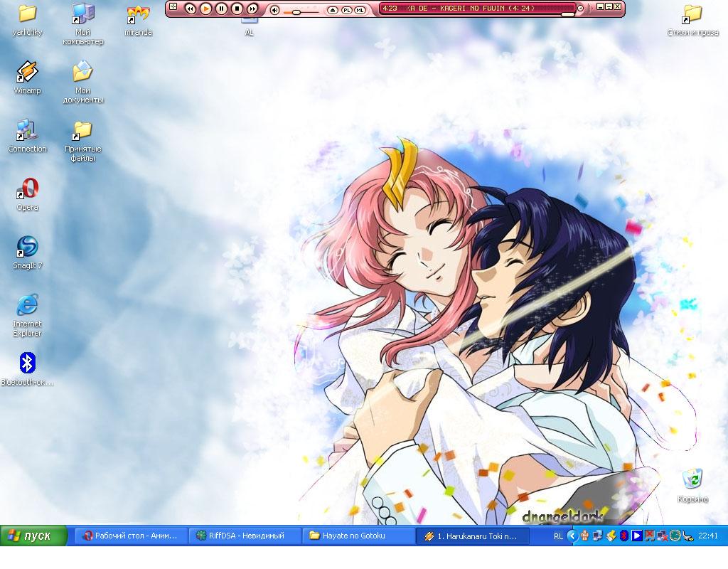
Task: Click green clock tray icon
Action: click(675, 536)
